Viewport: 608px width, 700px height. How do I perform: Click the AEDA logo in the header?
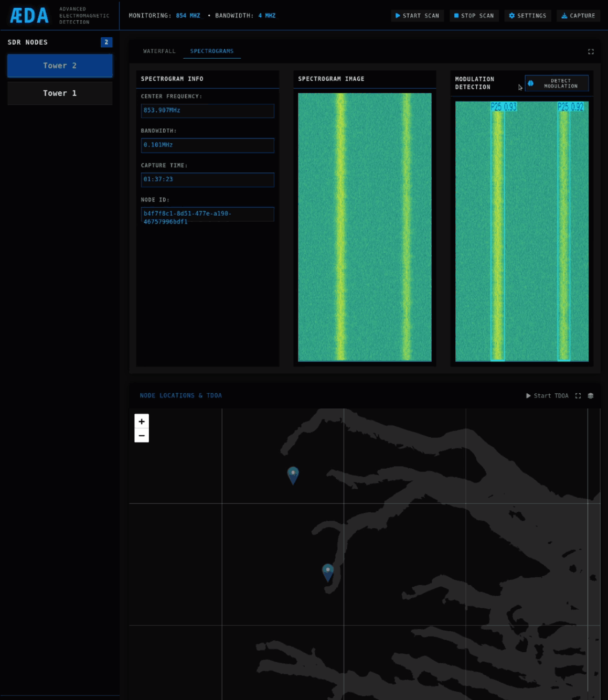tap(29, 16)
